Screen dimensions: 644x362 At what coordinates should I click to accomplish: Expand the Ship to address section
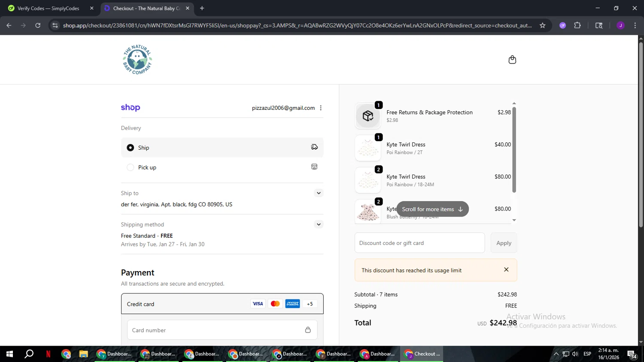[x=319, y=193]
